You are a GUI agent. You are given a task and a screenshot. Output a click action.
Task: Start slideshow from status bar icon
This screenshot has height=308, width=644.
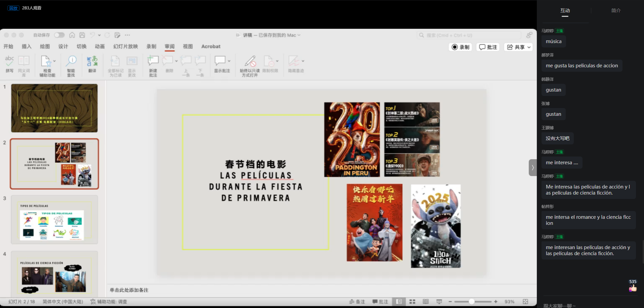pos(439,302)
